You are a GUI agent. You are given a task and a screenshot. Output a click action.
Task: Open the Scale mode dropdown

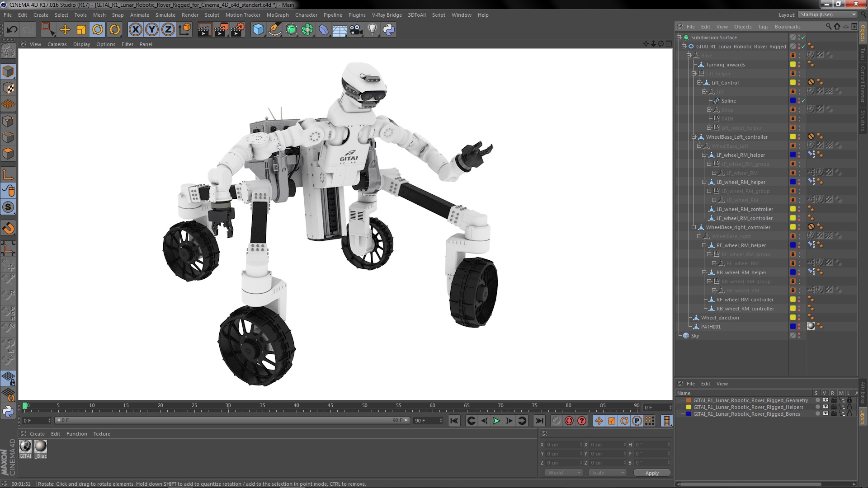(608, 473)
